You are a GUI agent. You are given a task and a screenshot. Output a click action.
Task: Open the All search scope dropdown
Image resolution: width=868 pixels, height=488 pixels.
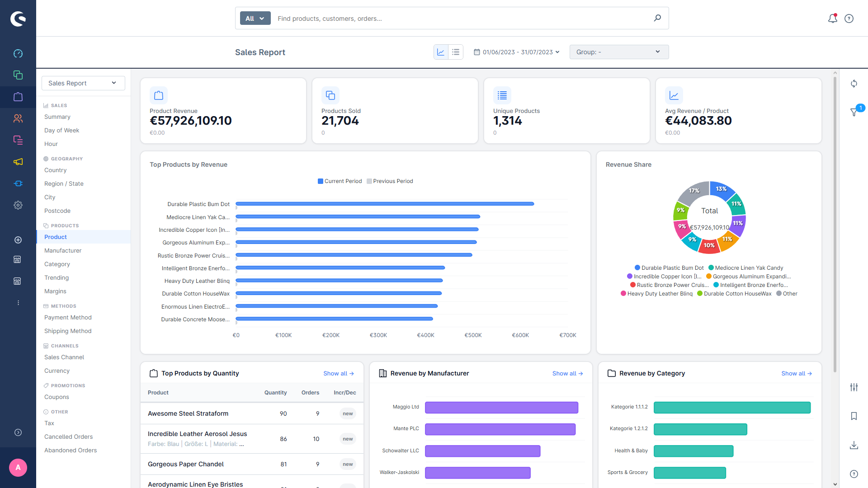pos(255,18)
